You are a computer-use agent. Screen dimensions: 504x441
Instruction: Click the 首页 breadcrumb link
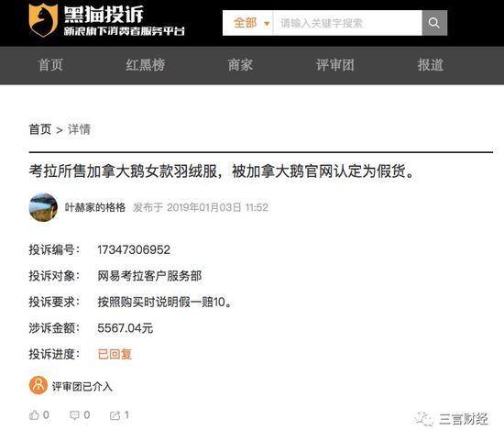[x=40, y=129]
